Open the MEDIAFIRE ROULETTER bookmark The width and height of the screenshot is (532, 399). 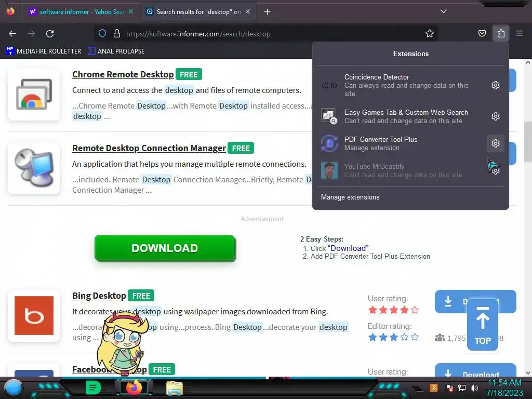(x=44, y=51)
